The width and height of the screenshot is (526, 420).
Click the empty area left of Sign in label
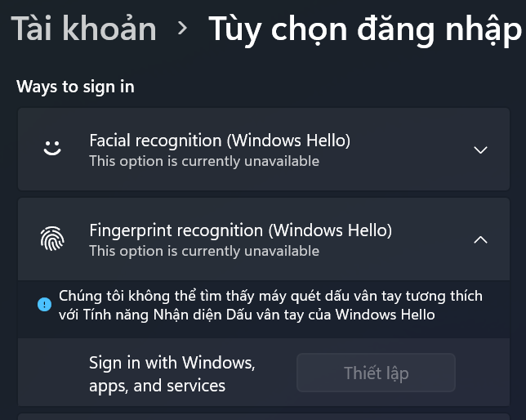coord(52,373)
